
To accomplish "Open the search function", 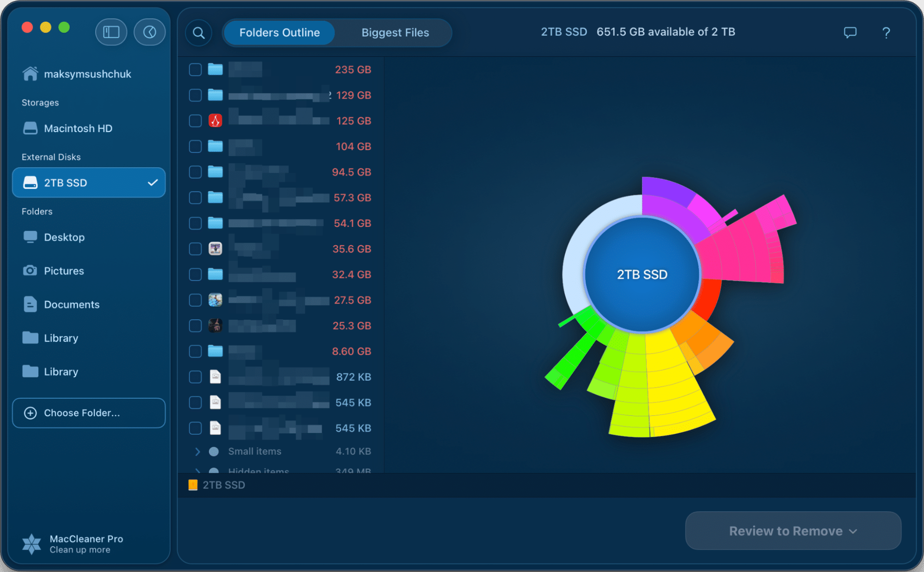I will click(198, 32).
